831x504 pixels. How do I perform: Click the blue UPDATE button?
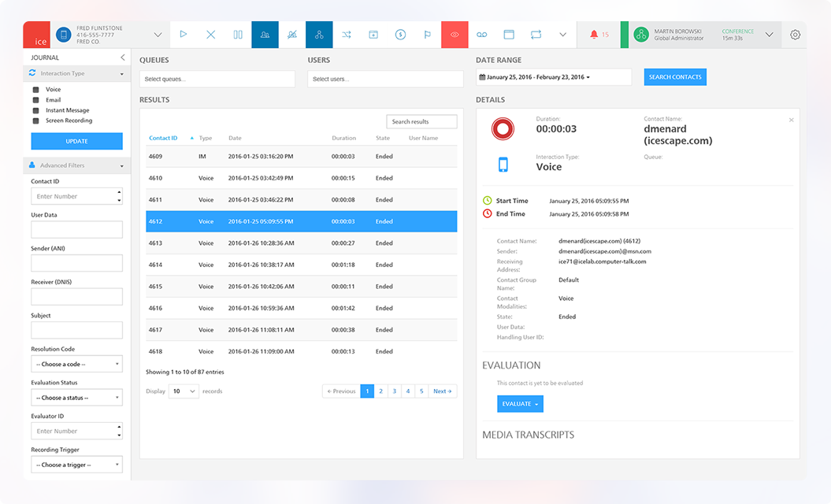[77, 141]
